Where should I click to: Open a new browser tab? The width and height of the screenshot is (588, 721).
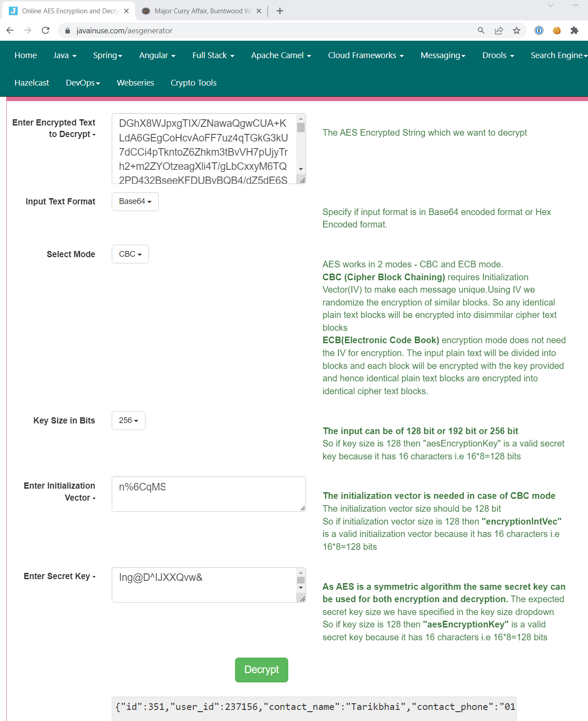[x=280, y=11]
